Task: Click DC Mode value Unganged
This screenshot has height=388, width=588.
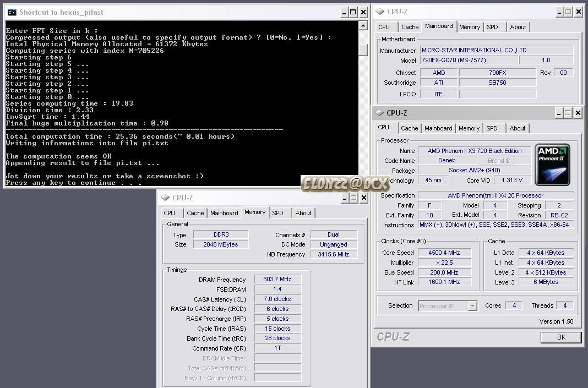Action: [x=334, y=244]
